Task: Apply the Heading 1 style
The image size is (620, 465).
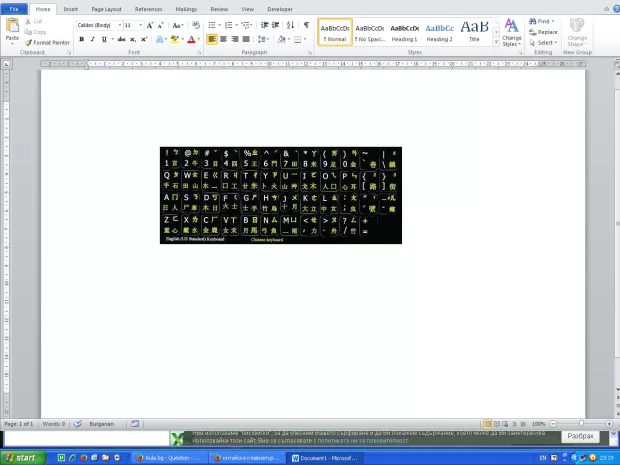Action: [x=404, y=31]
